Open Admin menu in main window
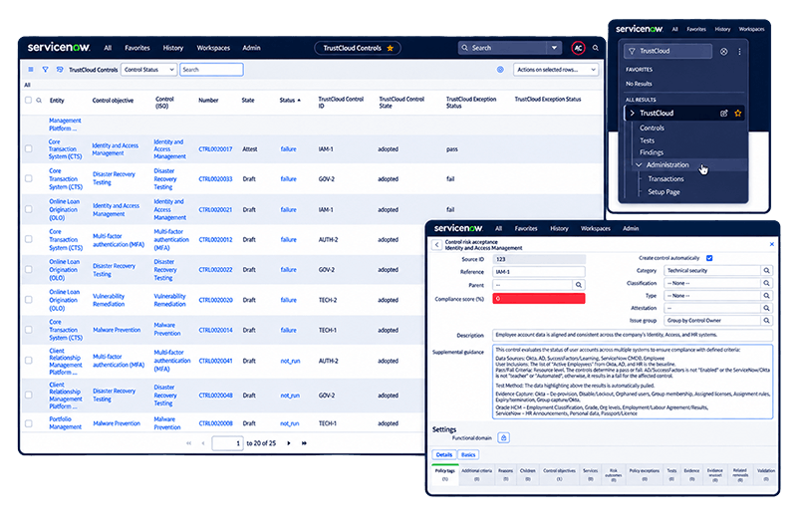This screenshot has width=797, height=532. point(251,48)
